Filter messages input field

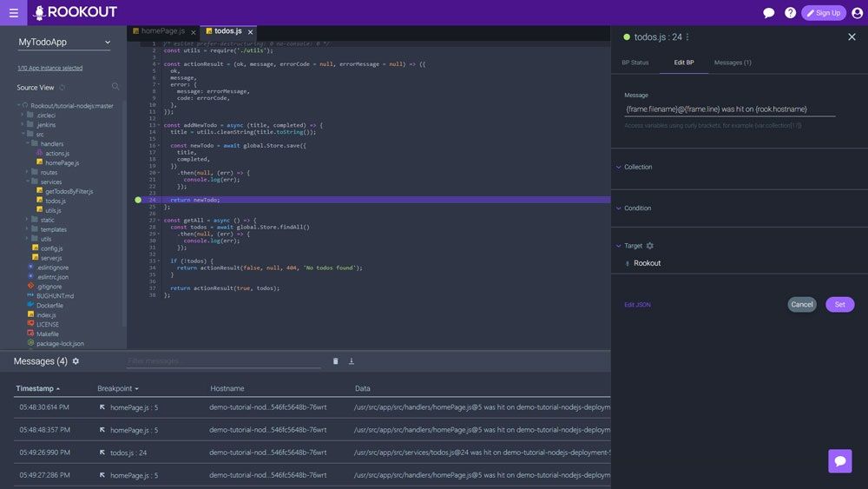224,361
